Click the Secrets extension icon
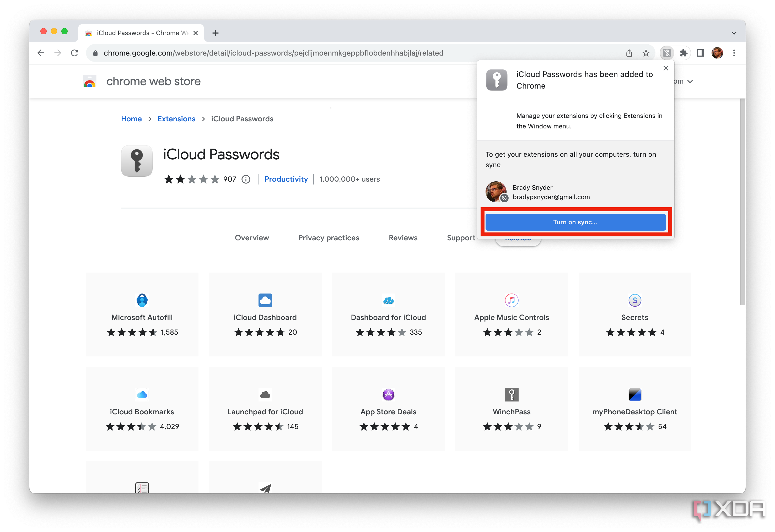 635,300
